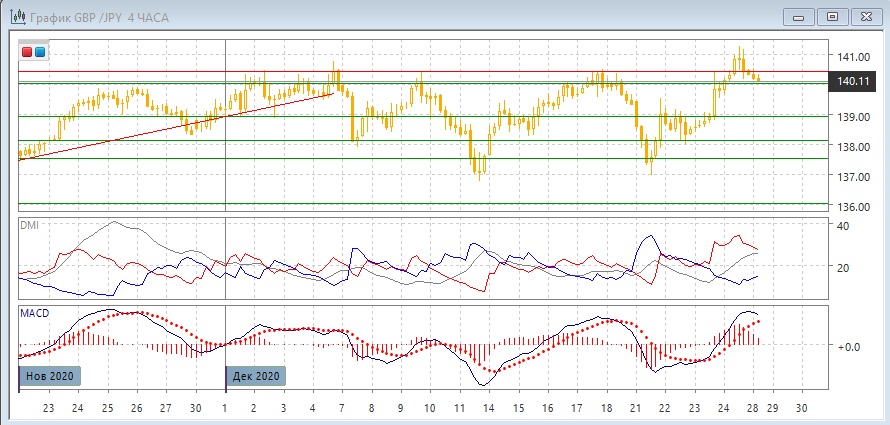Click the 141.00 price axis label
Image resolution: width=890 pixels, height=425 pixels.
[852, 57]
